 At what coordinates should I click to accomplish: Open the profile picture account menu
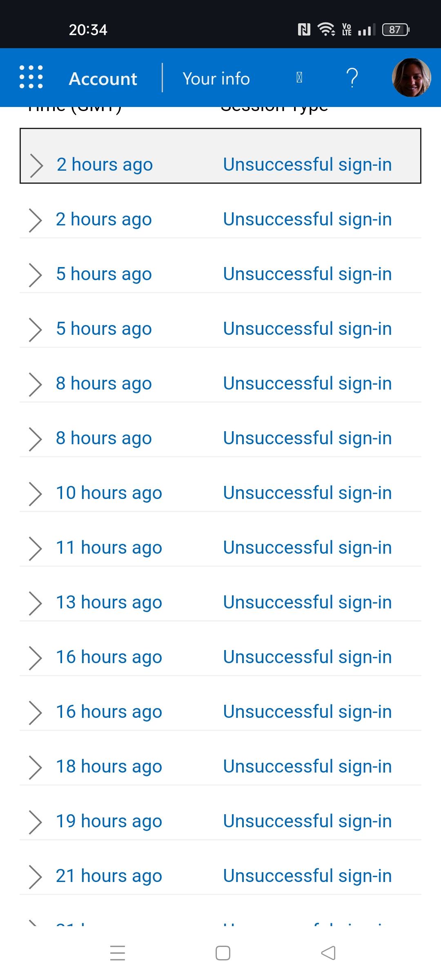[x=411, y=78]
